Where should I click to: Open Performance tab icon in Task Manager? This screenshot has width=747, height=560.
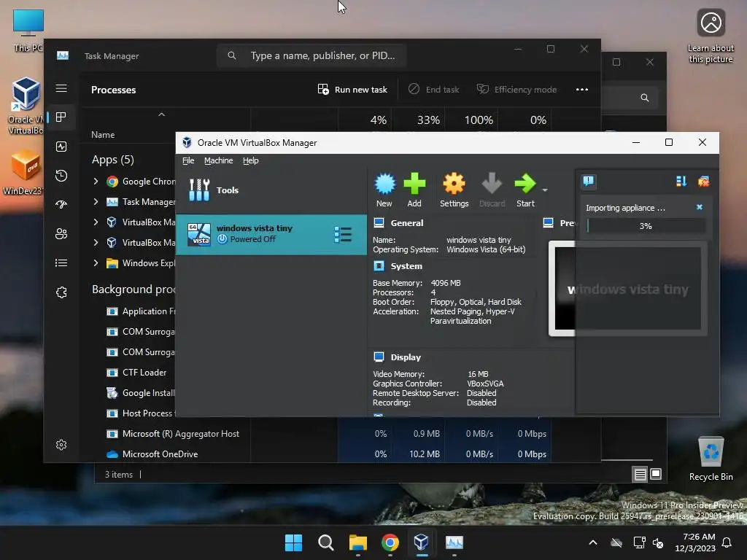pyautogui.click(x=61, y=147)
